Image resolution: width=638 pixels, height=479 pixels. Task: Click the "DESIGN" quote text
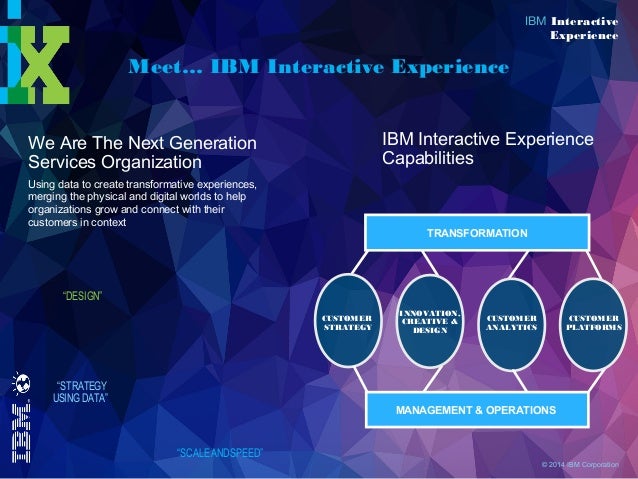83,296
